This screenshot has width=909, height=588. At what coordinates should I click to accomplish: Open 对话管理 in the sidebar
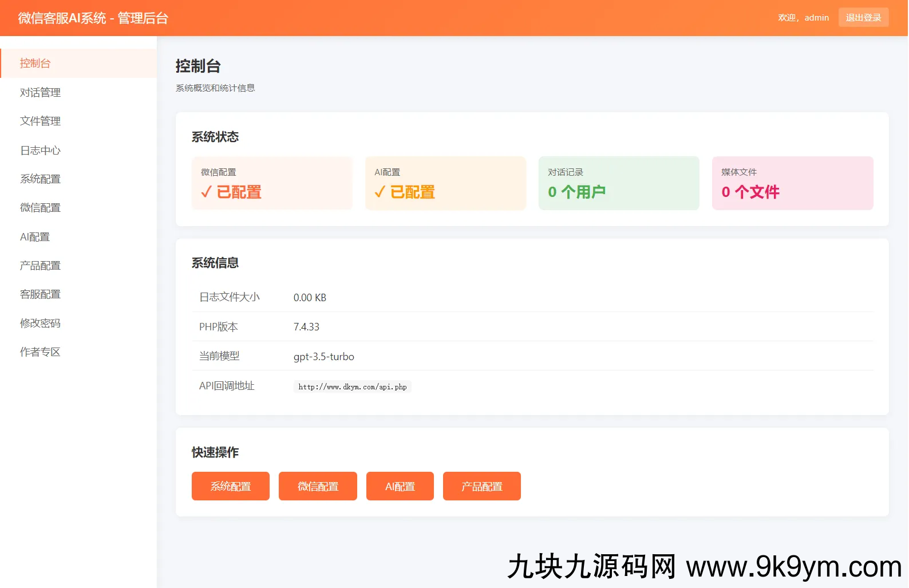pos(40,92)
